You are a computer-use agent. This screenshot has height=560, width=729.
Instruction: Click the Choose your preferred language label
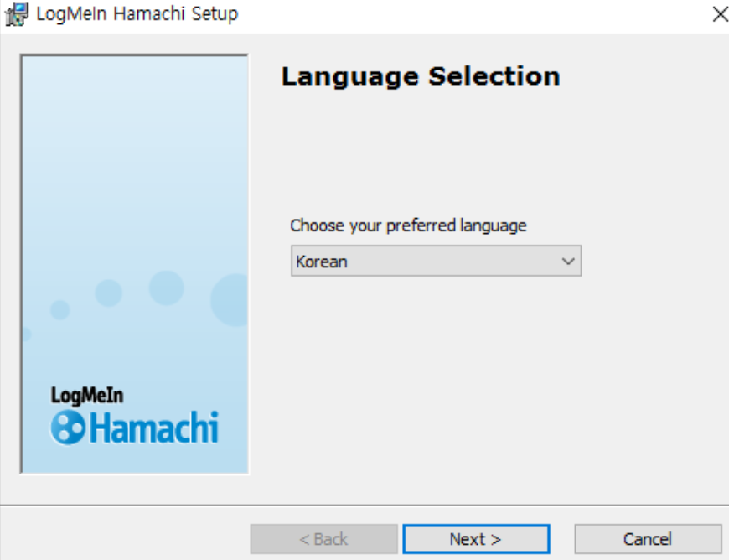click(x=408, y=226)
